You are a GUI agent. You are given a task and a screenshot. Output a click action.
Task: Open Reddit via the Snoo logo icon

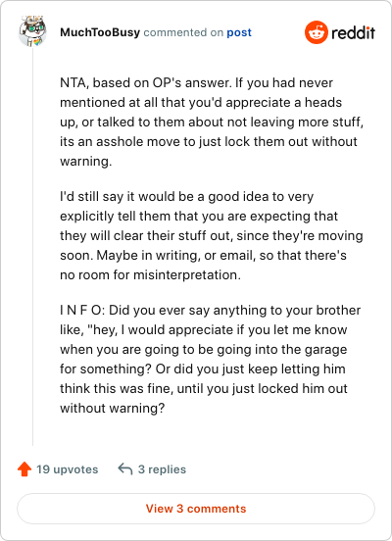pyautogui.click(x=317, y=32)
